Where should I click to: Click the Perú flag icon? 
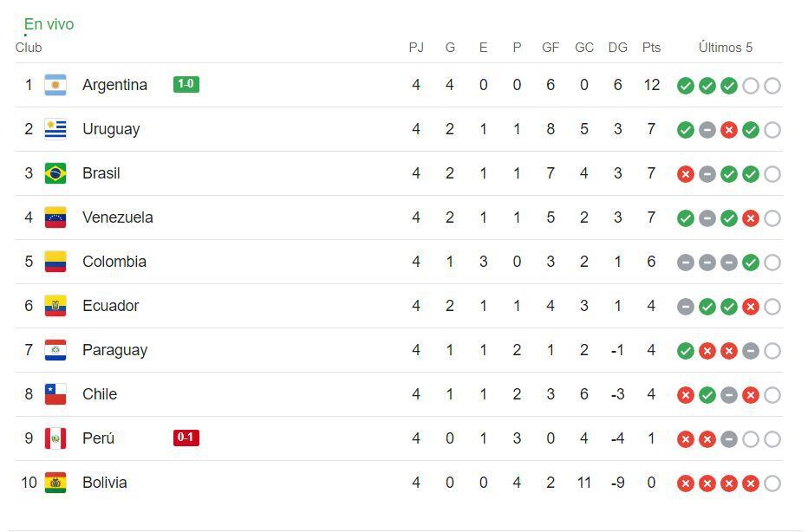coord(55,438)
